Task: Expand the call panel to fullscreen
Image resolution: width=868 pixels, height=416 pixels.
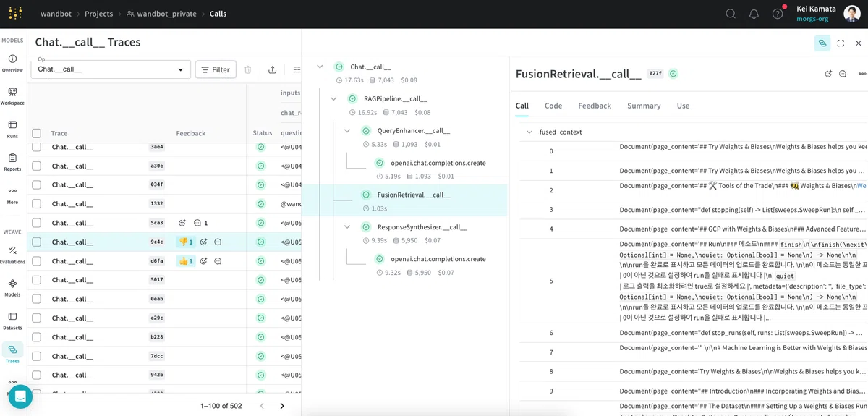Action: [841, 43]
